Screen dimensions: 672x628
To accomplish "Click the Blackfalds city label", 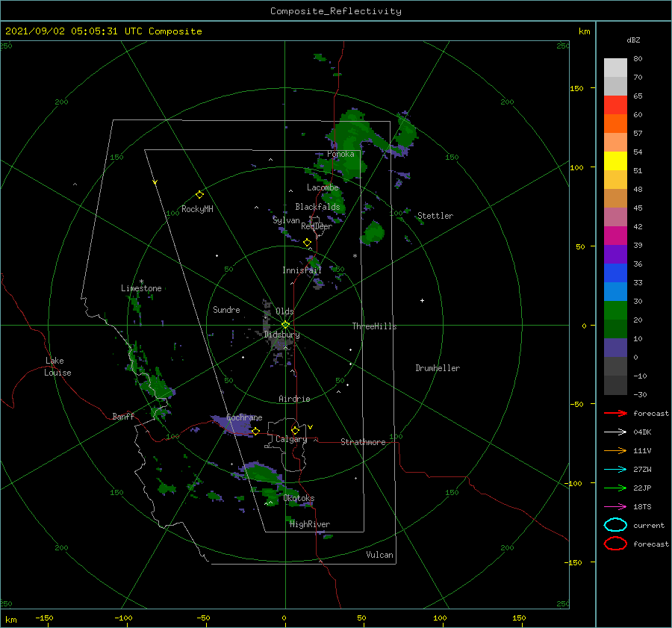I will (317, 207).
